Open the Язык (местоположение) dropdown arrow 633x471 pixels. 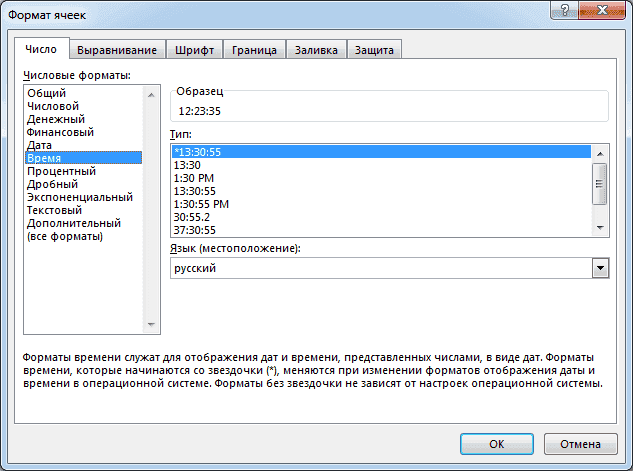[x=600, y=268]
